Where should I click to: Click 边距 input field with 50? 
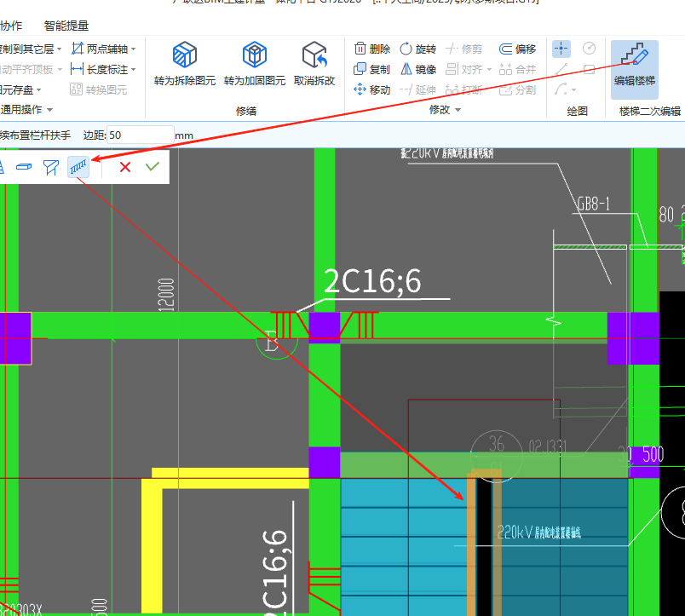(x=141, y=135)
